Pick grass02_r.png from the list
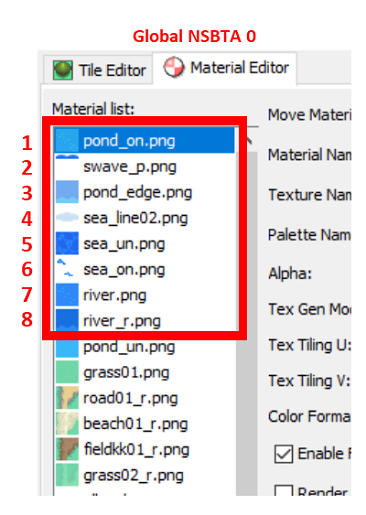The image size is (366, 515). (x=145, y=475)
